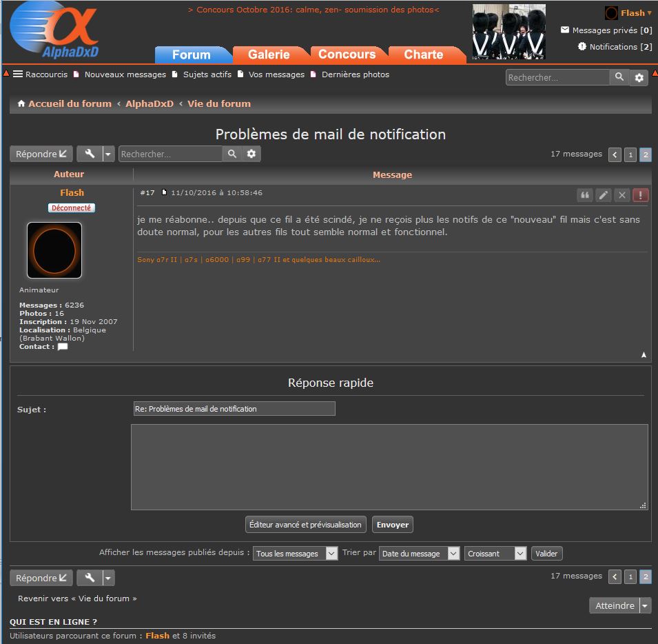Delete post #17 with the X icon
The image size is (658, 644).
622,195
